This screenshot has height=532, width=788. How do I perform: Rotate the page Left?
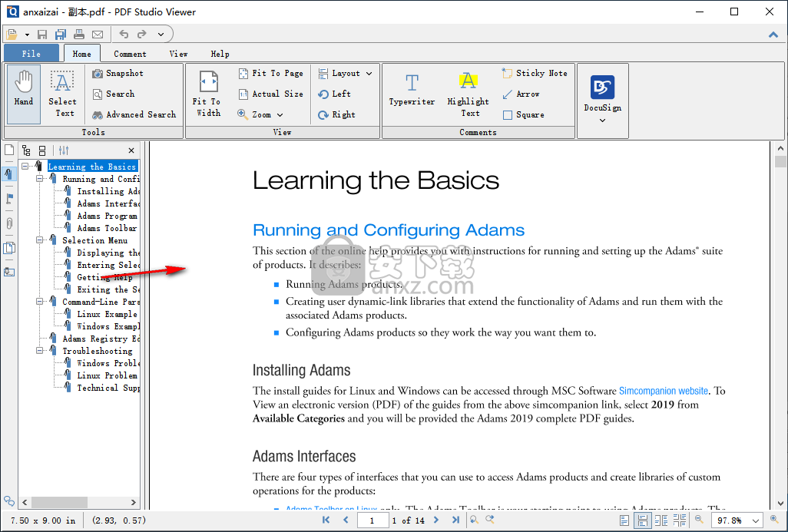point(335,94)
